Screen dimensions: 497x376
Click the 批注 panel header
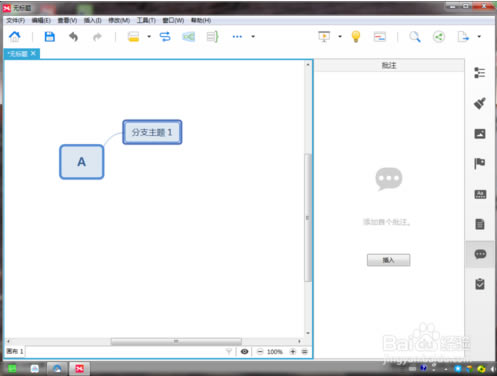pyautogui.click(x=389, y=65)
